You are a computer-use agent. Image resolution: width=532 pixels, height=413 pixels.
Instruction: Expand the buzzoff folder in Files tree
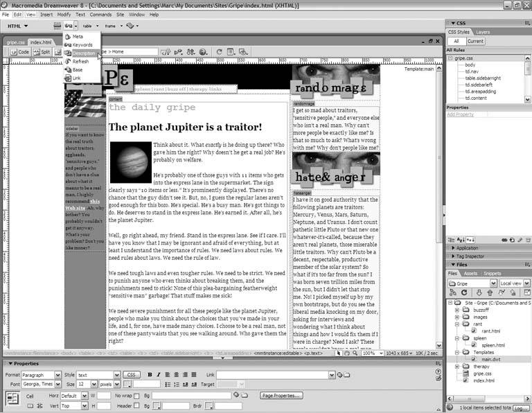pyautogui.click(x=457, y=311)
